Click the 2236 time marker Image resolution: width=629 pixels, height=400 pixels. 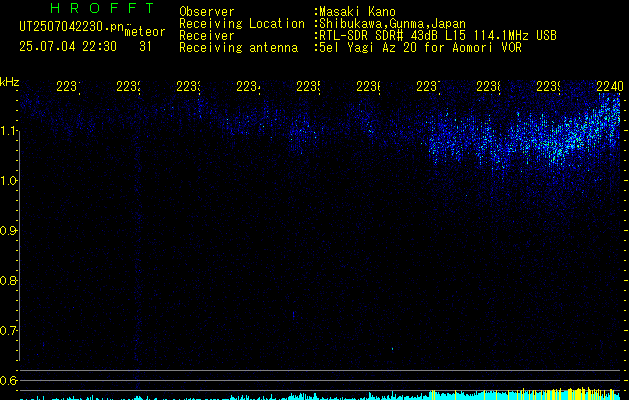(x=369, y=86)
